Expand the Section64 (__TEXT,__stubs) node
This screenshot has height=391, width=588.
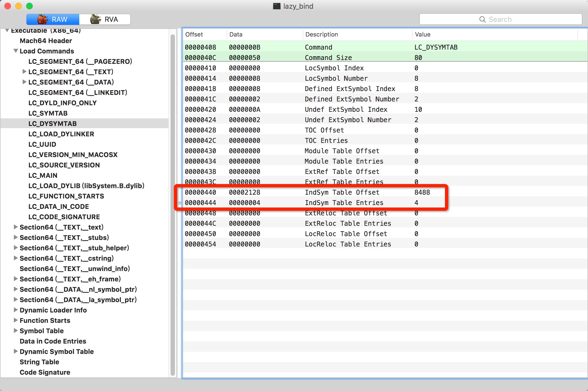point(16,237)
